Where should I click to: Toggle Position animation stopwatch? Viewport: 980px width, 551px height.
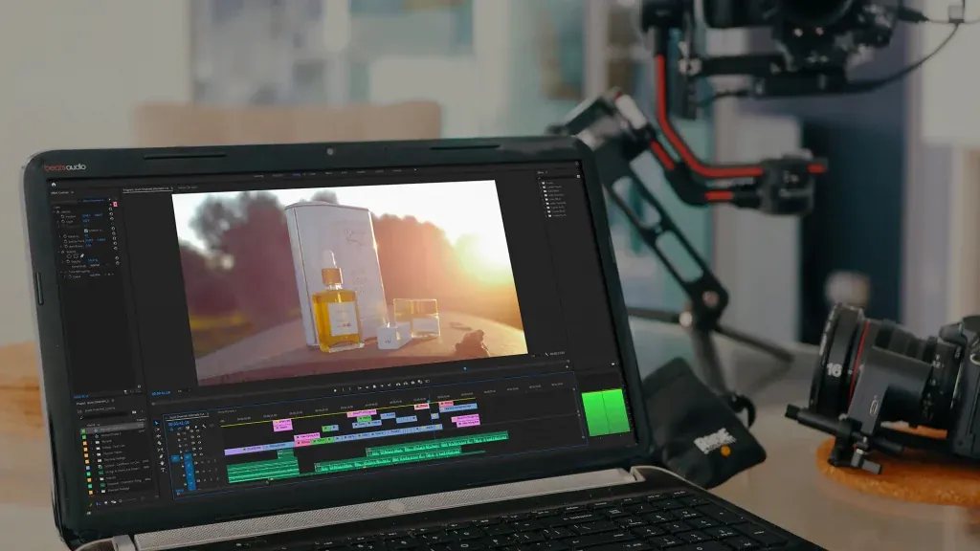(x=62, y=216)
